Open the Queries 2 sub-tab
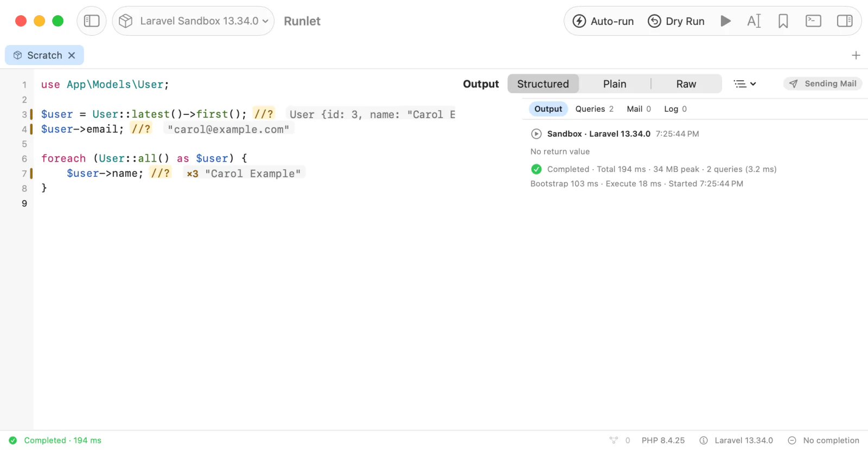 pyautogui.click(x=594, y=109)
